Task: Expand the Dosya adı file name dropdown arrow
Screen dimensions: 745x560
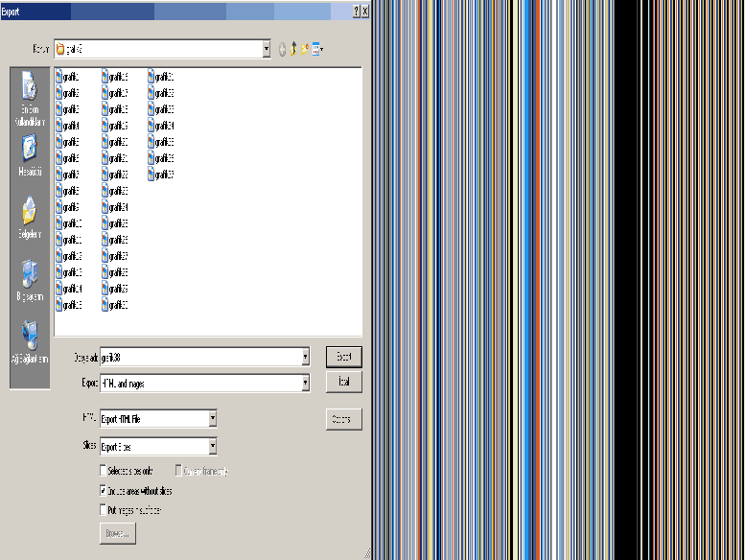Action: 305,357
